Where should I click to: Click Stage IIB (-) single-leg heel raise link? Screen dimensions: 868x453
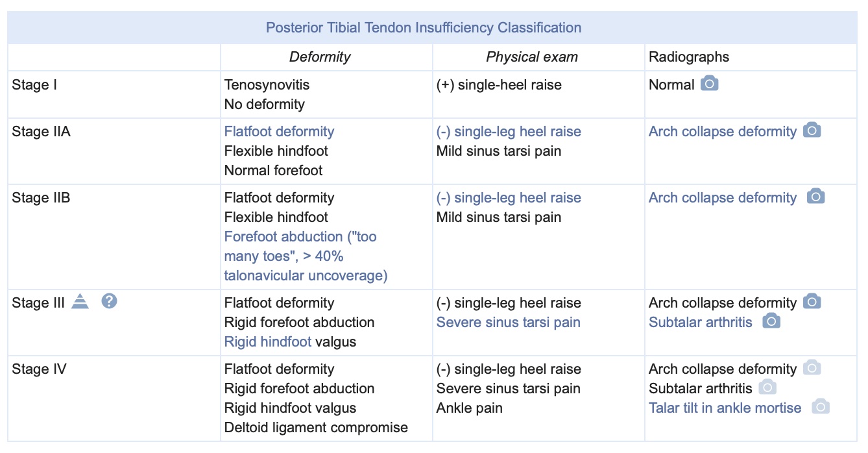(x=509, y=198)
